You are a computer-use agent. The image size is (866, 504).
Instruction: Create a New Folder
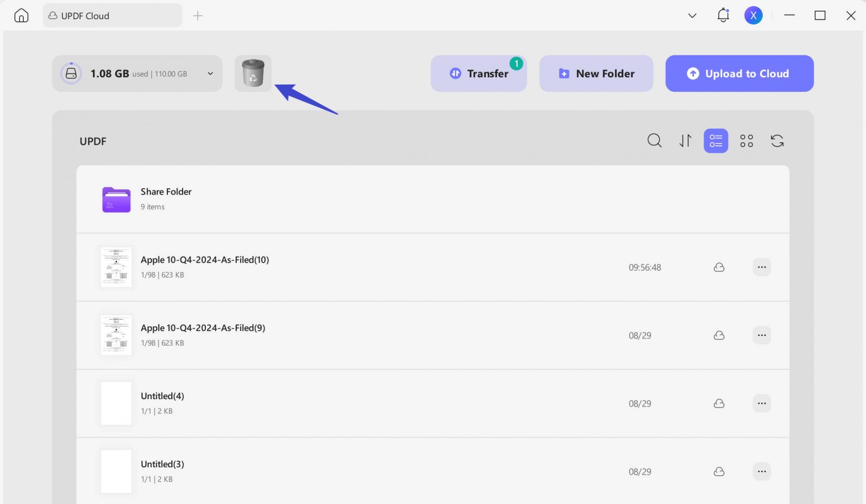596,73
